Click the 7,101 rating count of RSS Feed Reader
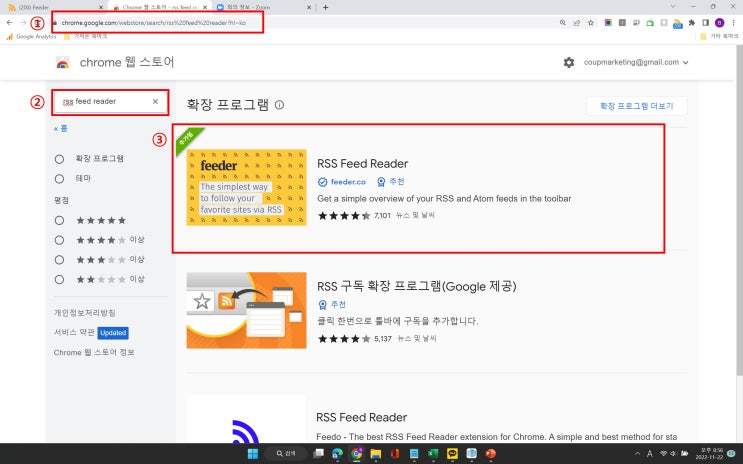The image size is (743, 464). (382, 216)
